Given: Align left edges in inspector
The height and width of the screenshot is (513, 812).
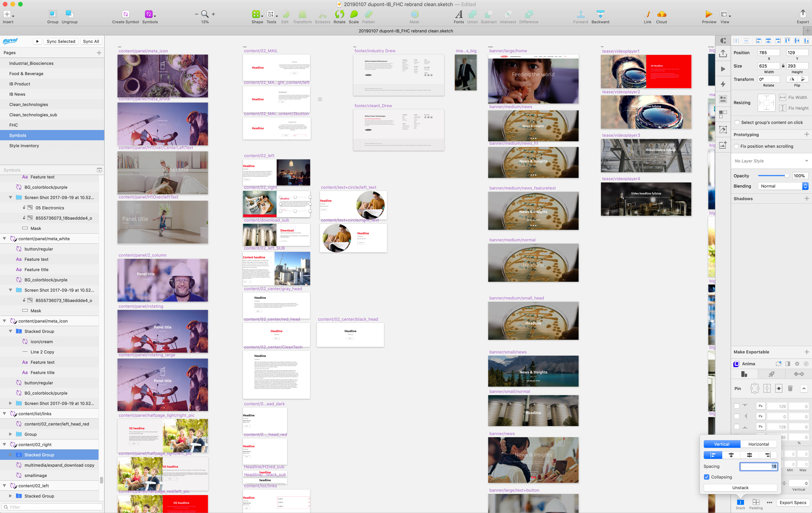Looking at the screenshot, I should 759,41.
